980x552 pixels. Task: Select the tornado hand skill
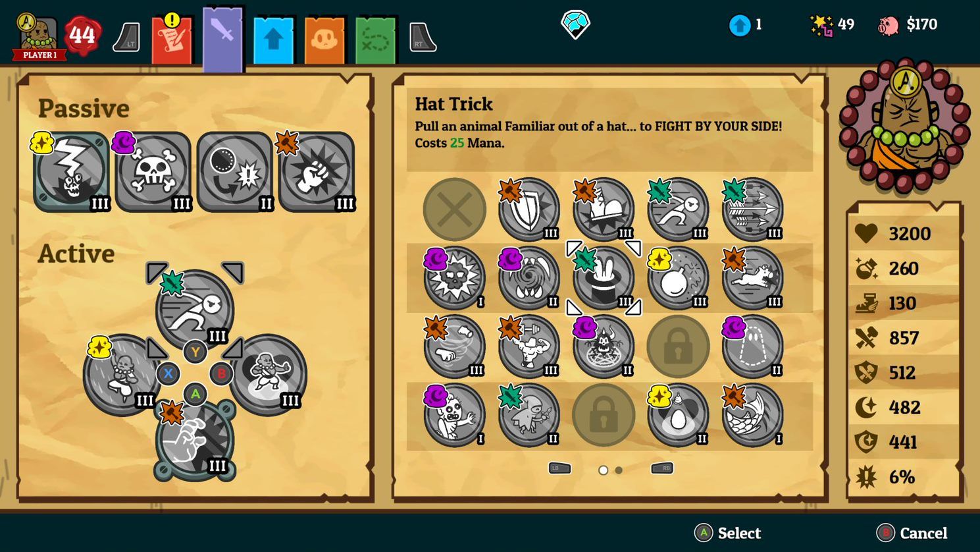tap(454, 346)
